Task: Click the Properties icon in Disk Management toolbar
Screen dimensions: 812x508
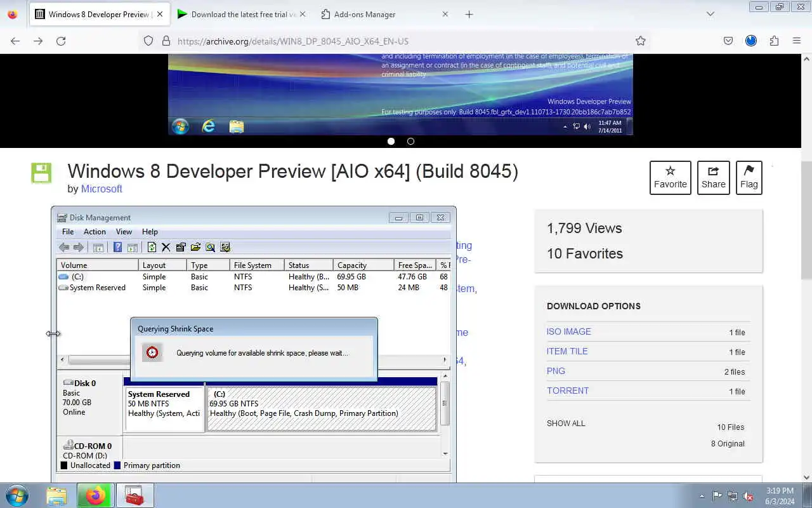Action: [x=181, y=247]
